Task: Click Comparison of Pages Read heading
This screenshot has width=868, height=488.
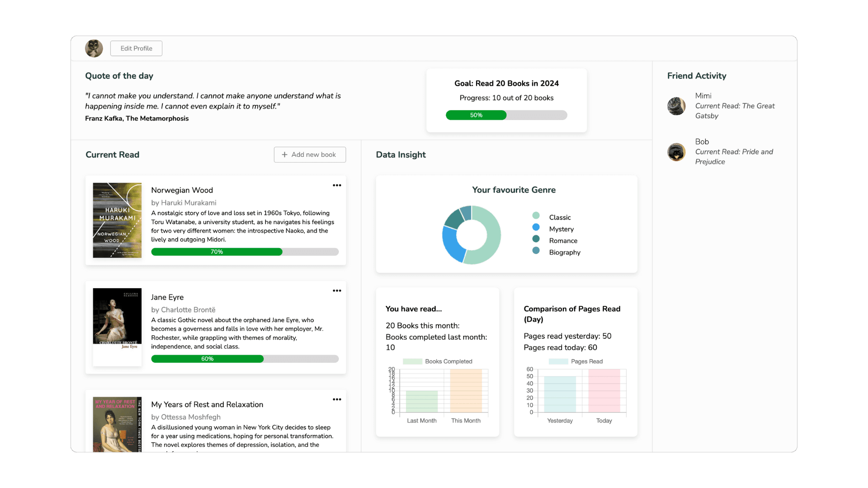Action: (x=572, y=314)
